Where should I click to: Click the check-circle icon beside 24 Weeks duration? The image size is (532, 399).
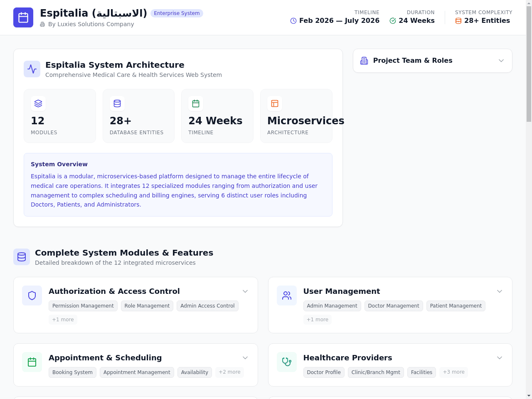click(x=393, y=21)
